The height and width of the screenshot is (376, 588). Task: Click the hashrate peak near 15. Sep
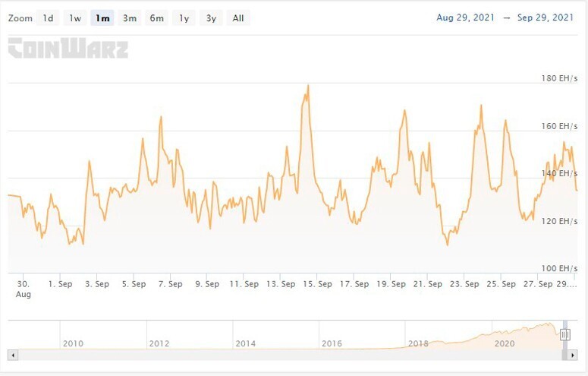[x=308, y=85]
